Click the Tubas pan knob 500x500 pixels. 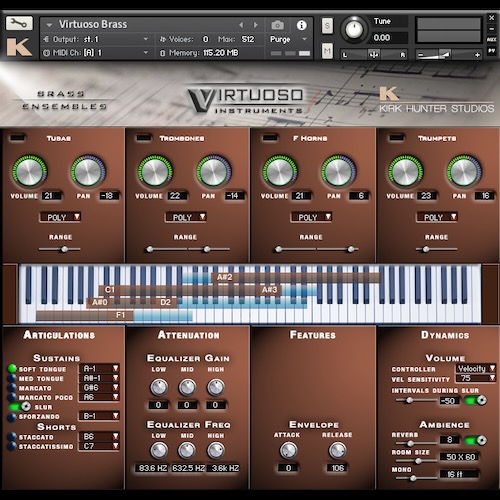tap(88, 171)
